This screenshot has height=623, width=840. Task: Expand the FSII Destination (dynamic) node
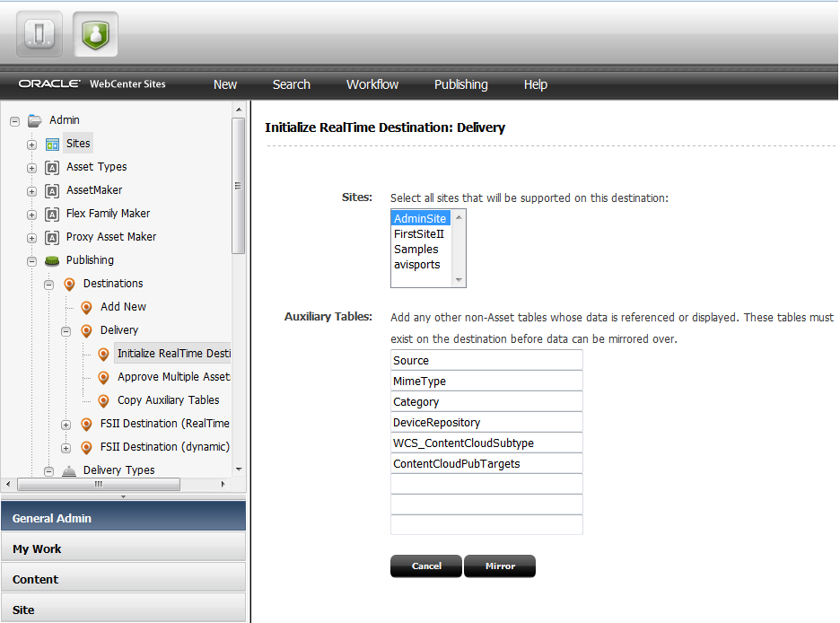pyautogui.click(x=66, y=448)
